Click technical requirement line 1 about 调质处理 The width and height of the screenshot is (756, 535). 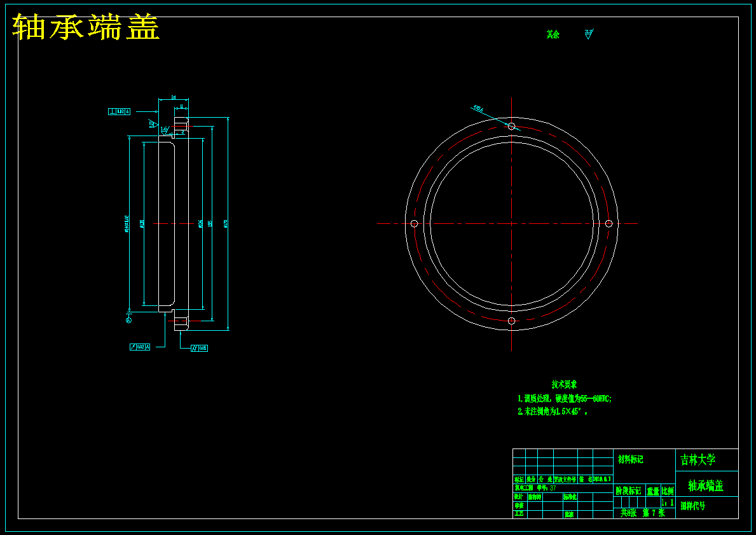(x=565, y=399)
